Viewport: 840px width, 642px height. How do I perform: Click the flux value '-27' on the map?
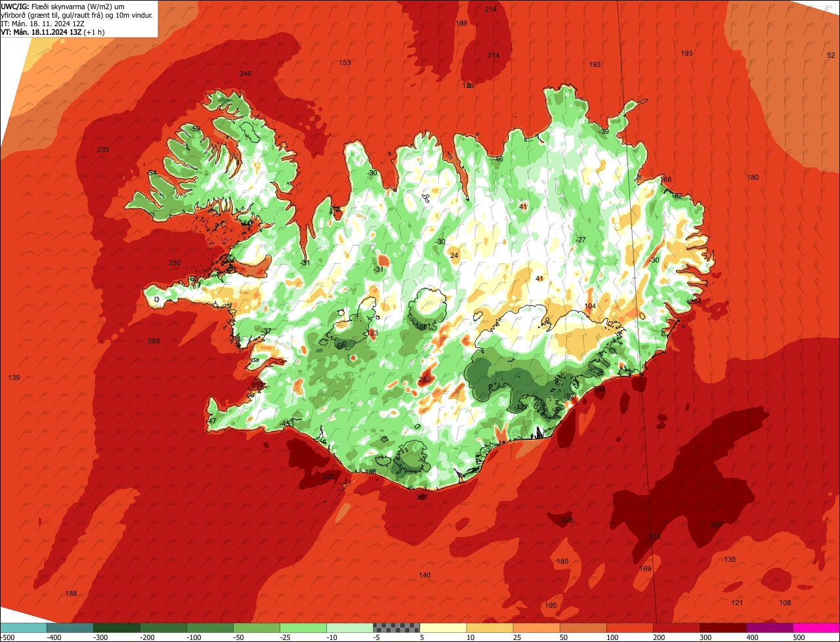[580, 240]
